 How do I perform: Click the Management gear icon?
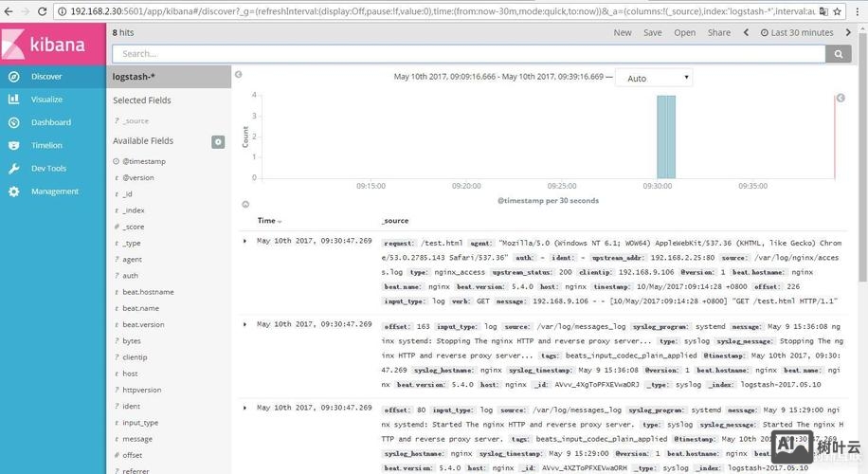(13, 191)
